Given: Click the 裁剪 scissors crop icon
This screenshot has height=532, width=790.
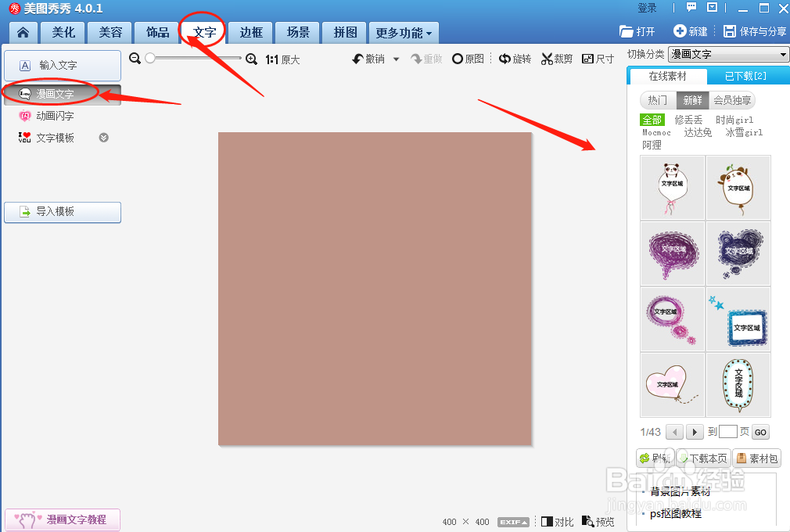Looking at the screenshot, I should click(x=547, y=59).
